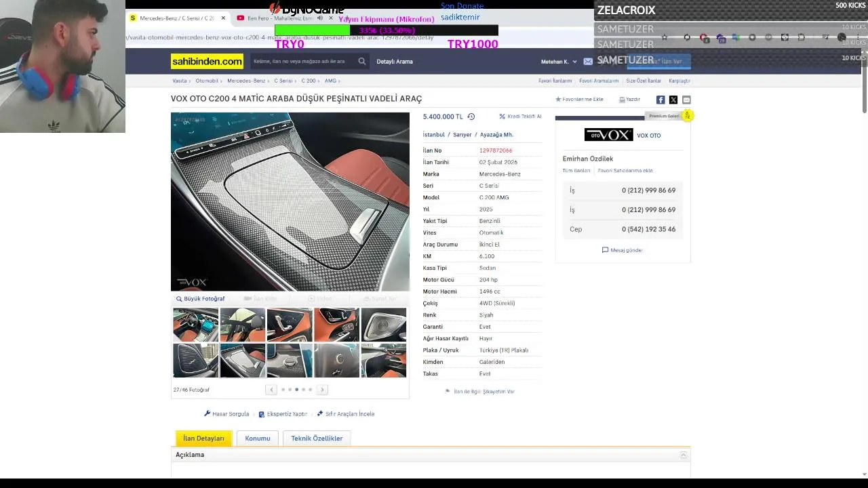
Task: Click the 5.400.000 TL price
Action: click(443, 117)
